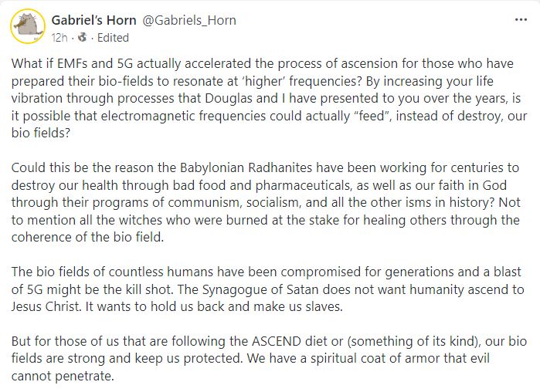Click the name Jesus Christ in third paragraph
Image resolution: width=540 pixels, height=392 pixels.
click(x=46, y=306)
